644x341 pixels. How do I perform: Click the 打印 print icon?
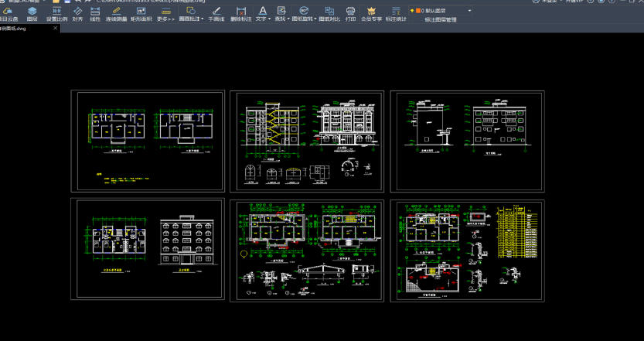pyautogui.click(x=350, y=13)
